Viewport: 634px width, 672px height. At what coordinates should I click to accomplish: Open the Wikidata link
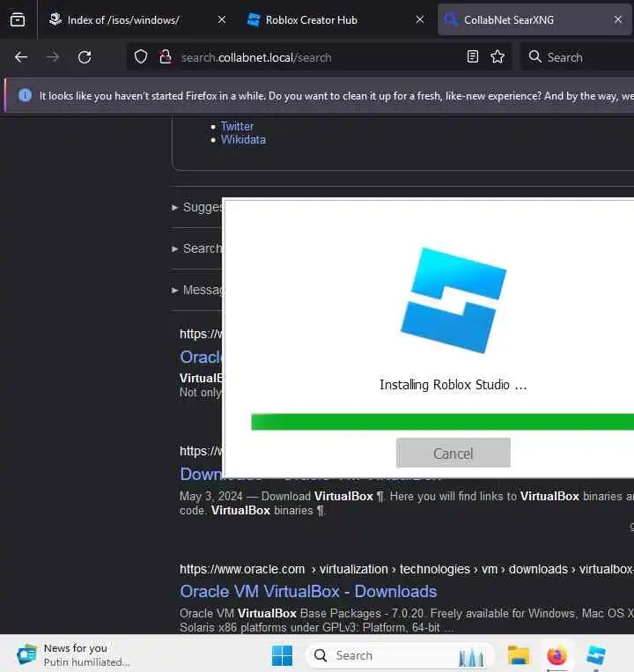[x=243, y=140]
